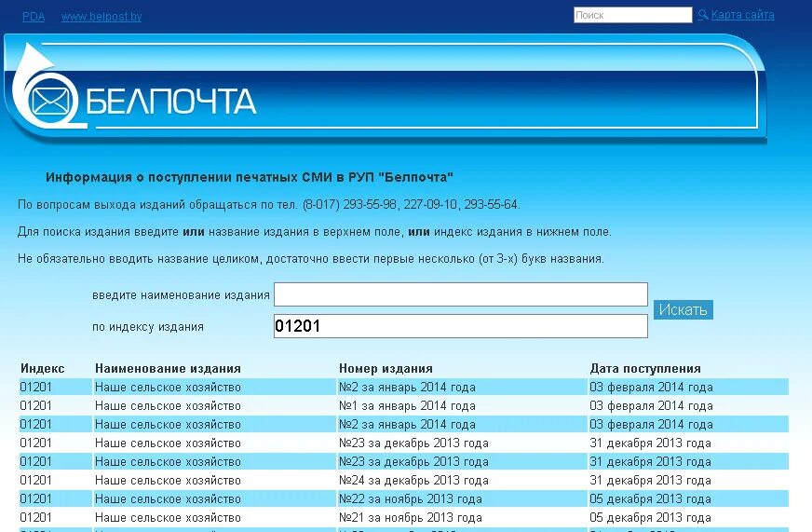812x532 pixels.
Task: Click the publication name input field
Action: point(460,294)
